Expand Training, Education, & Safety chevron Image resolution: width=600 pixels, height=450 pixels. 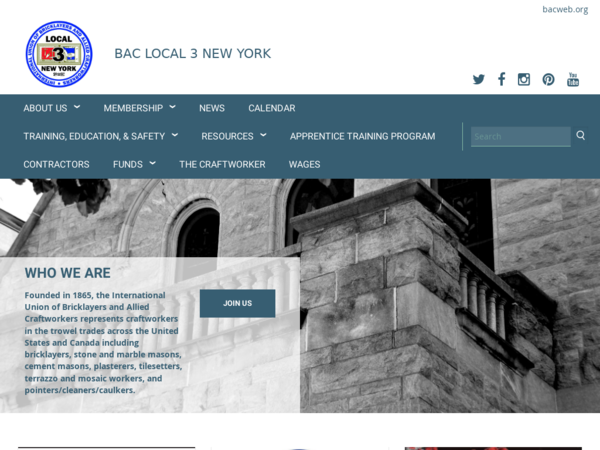point(175,135)
